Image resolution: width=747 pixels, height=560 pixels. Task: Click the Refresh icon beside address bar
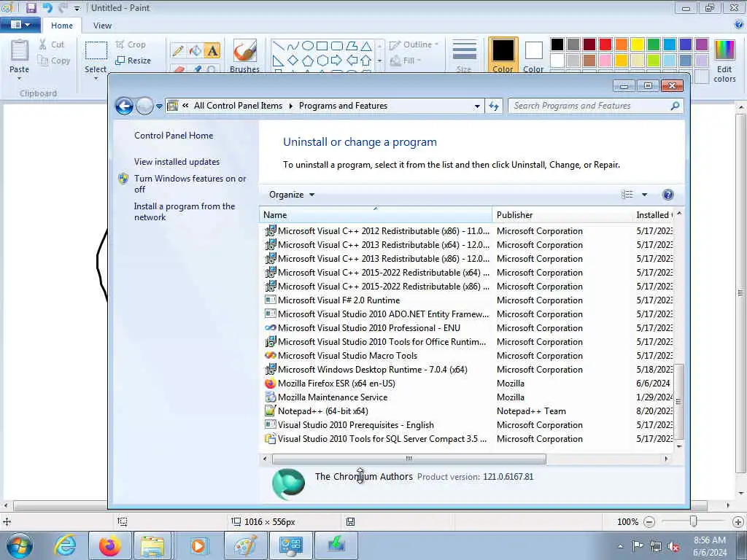click(494, 106)
